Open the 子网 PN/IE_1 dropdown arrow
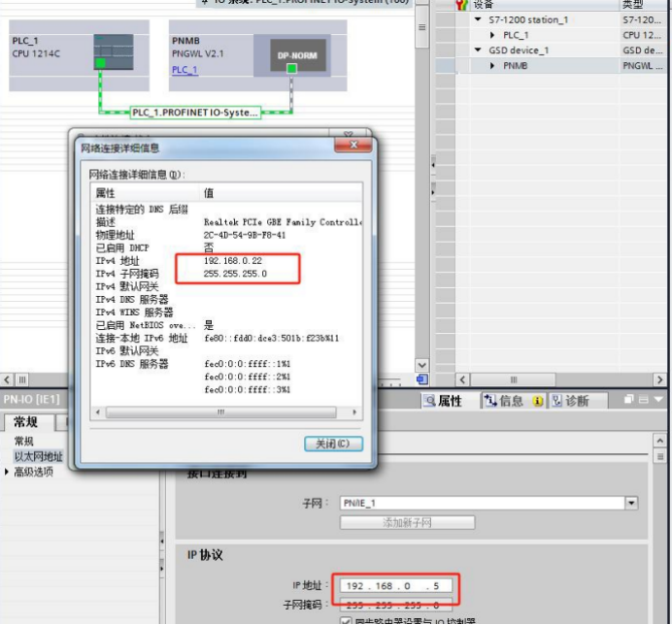672x625 pixels. [631, 503]
